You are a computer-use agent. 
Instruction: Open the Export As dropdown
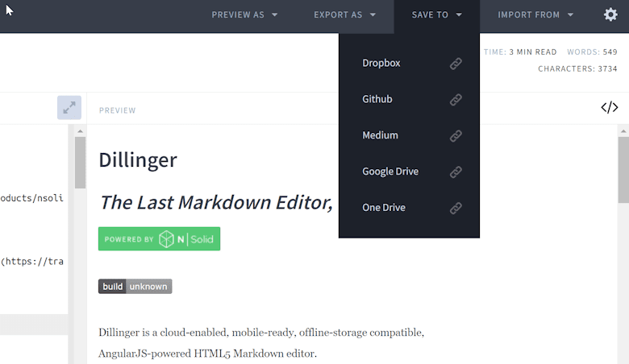(x=344, y=14)
